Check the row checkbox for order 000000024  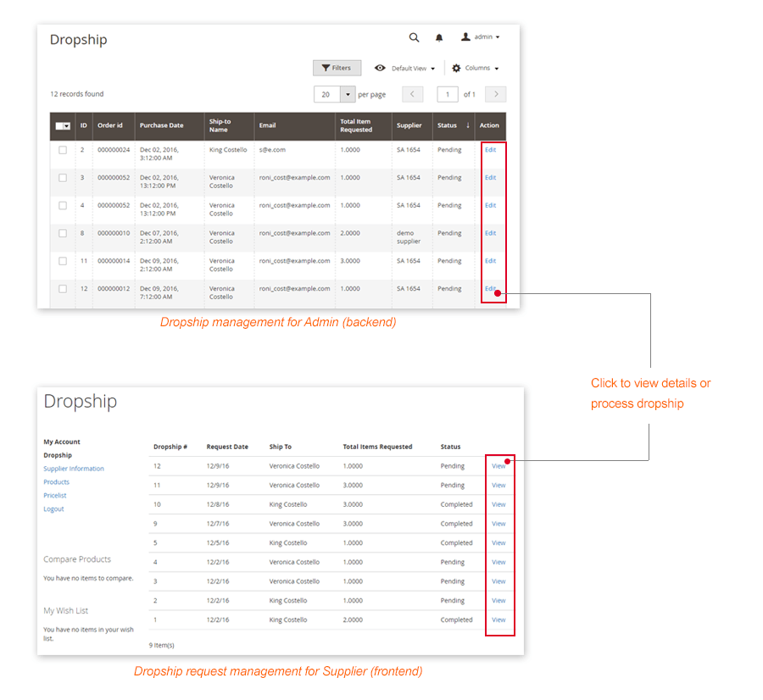(x=62, y=149)
